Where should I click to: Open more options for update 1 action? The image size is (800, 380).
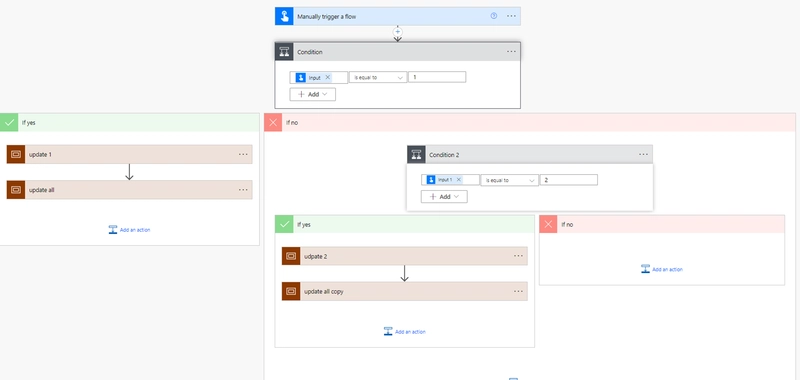coord(243,154)
